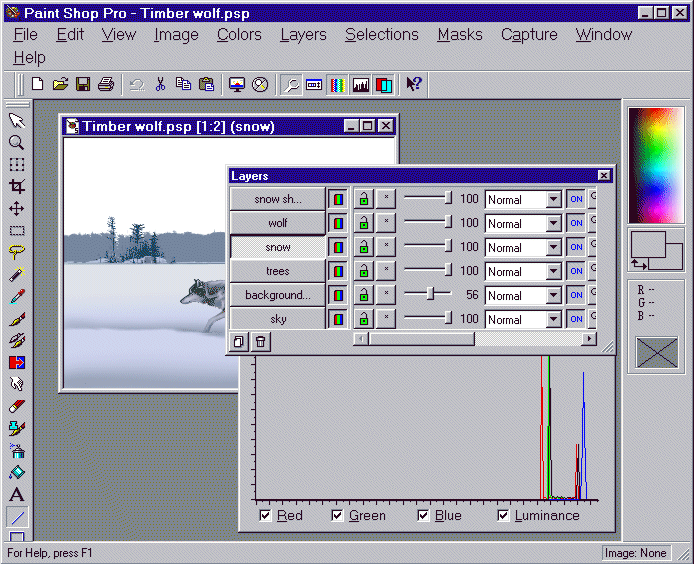Open the Layers menu
The width and height of the screenshot is (694, 564).
(303, 35)
